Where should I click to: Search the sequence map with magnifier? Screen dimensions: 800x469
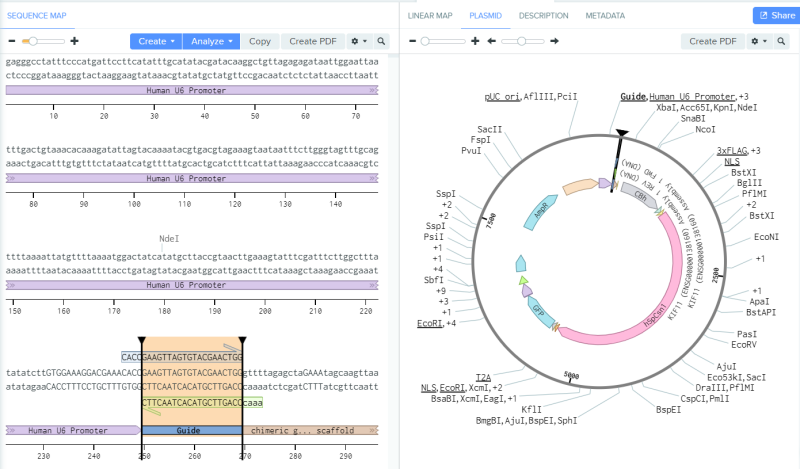point(381,41)
